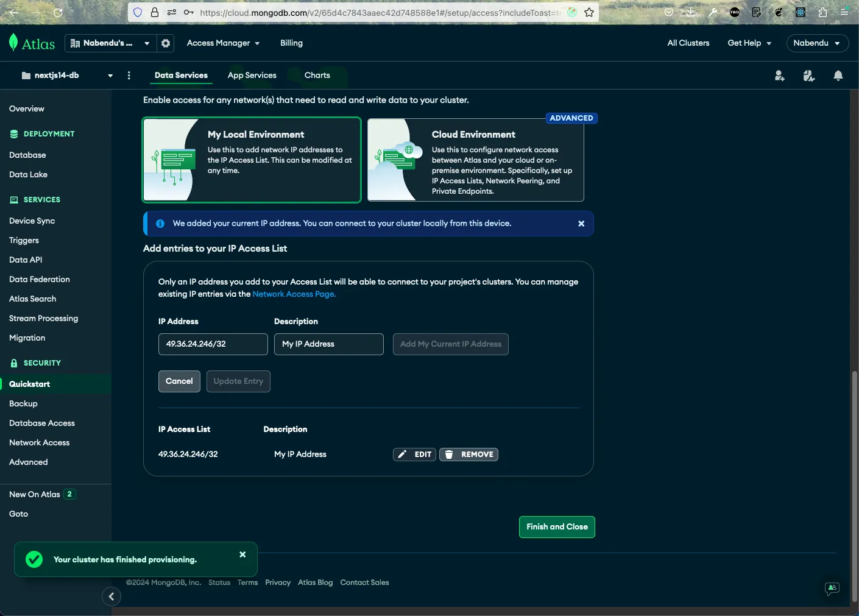Click the shield tracking protection icon
Screen dimensions: 859x616
click(138, 12)
